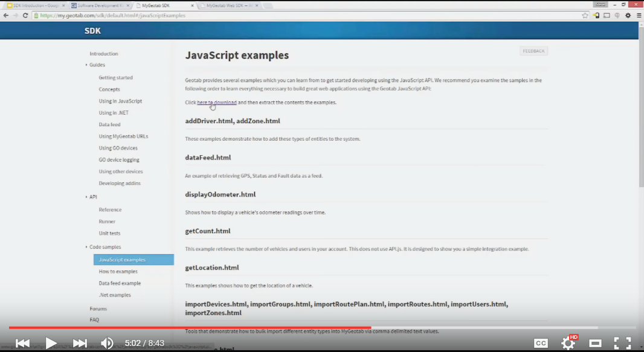Enter fullscreen mode
644x352 pixels.
click(622, 343)
